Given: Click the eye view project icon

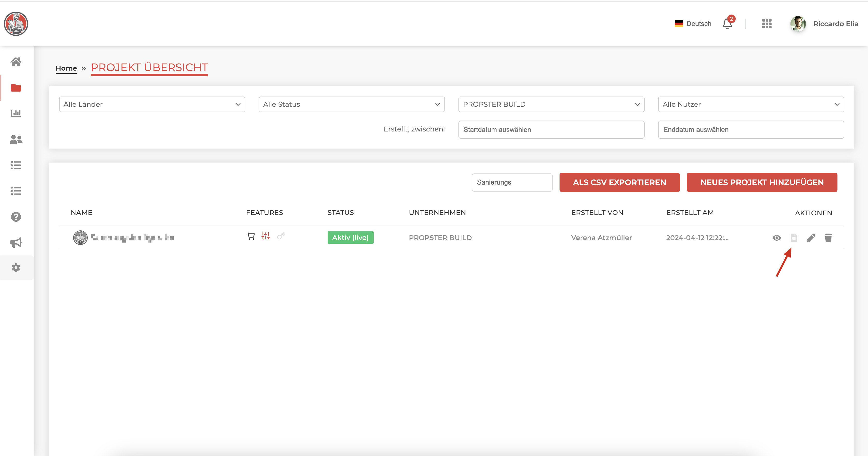Looking at the screenshot, I should click(776, 238).
